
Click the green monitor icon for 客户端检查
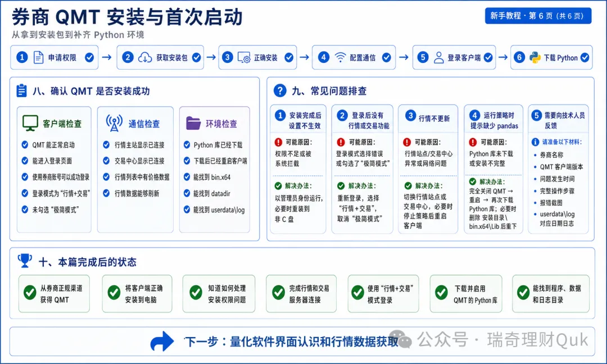click(30, 123)
